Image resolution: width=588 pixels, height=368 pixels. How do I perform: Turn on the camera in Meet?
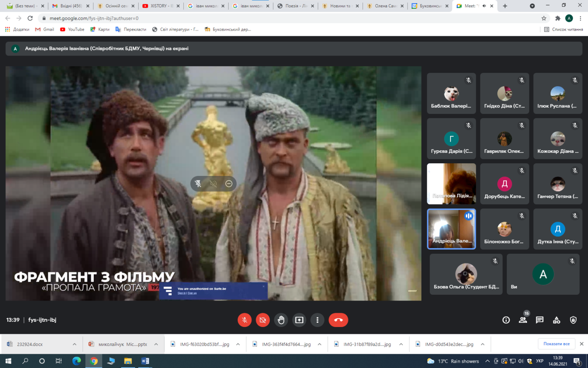263,320
